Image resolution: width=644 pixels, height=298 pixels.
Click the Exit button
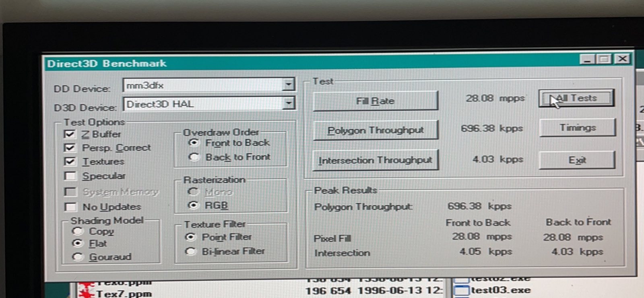577,160
